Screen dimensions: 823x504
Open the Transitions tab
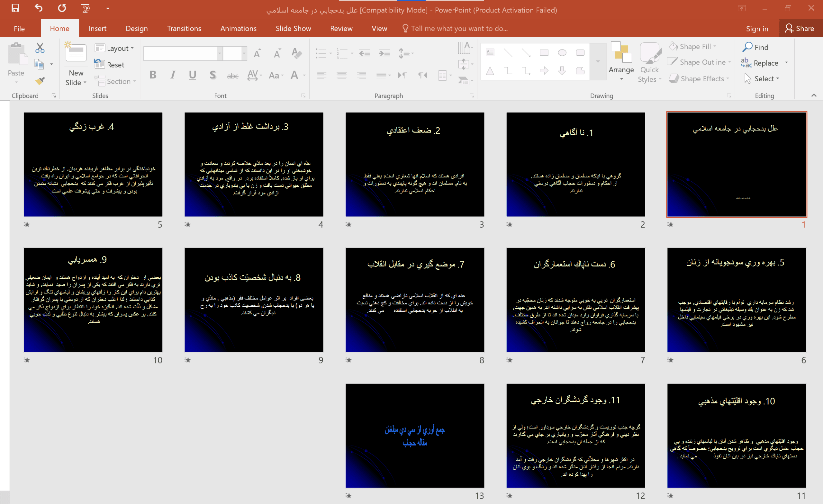pos(184,29)
